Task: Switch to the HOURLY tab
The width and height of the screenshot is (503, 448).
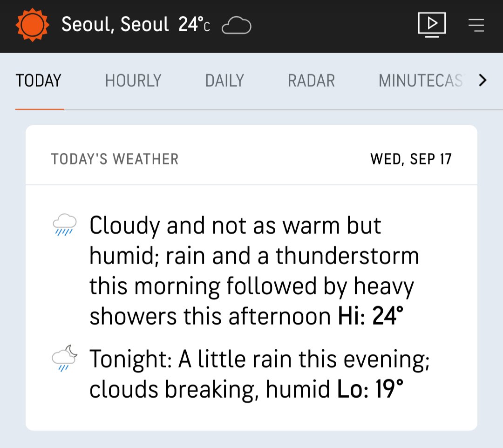Action: click(133, 81)
